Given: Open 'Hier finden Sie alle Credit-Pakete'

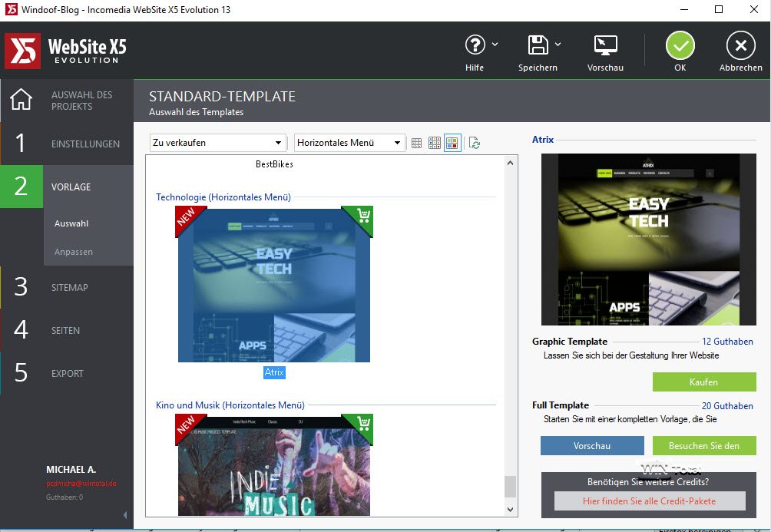Looking at the screenshot, I should [x=650, y=501].
